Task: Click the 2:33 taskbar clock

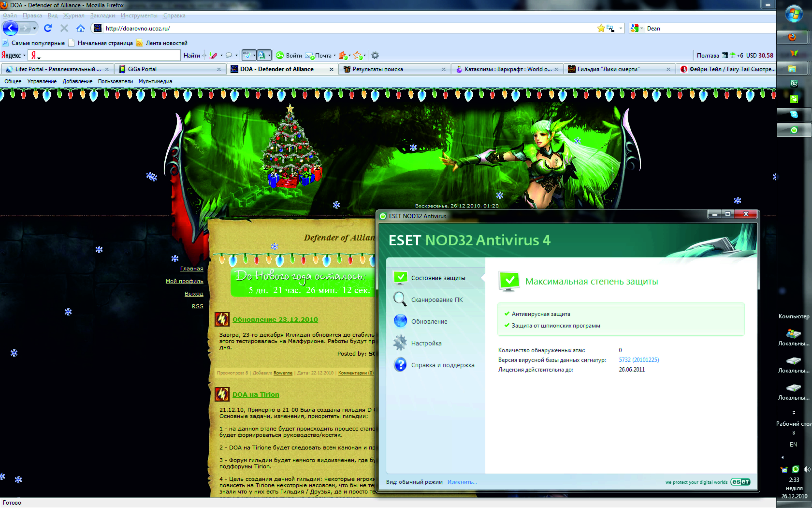Action: (x=794, y=480)
